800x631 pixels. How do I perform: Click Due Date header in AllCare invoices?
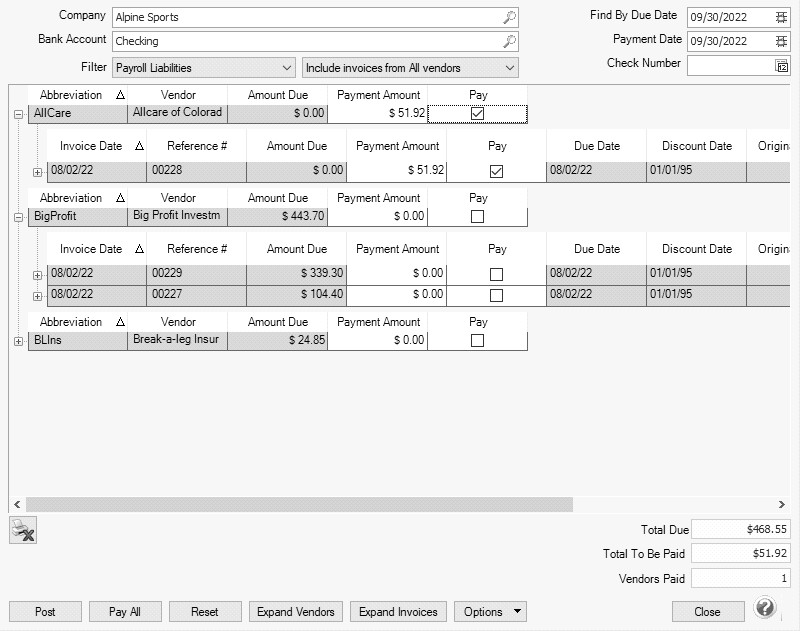596,146
